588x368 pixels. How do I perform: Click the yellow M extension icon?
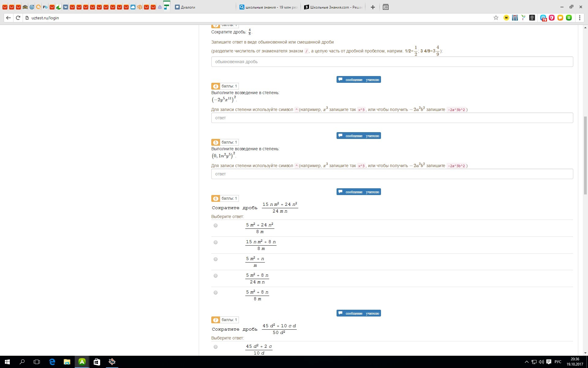point(506,18)
